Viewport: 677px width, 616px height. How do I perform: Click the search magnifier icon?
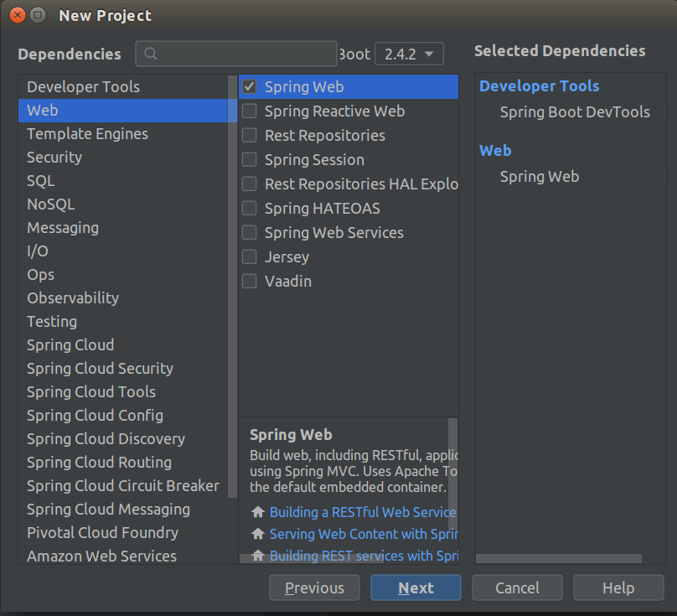point(151,54)
